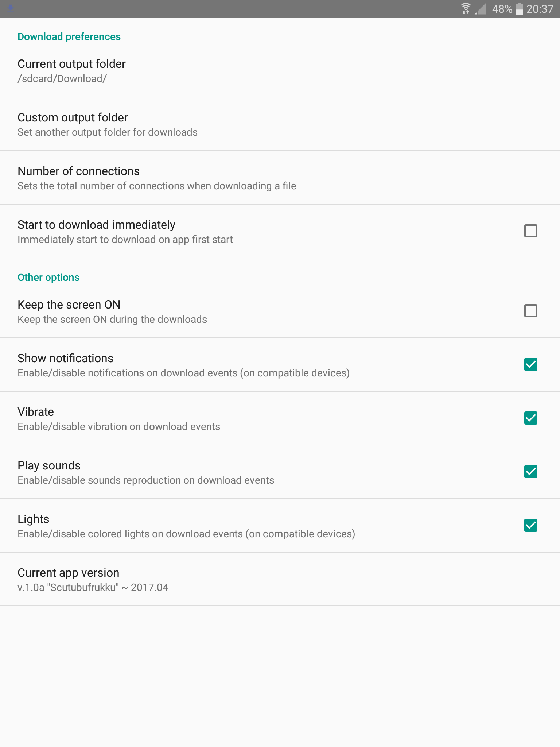
Task: Enable Start to download immediately checkbox
Action: (530, 231)
